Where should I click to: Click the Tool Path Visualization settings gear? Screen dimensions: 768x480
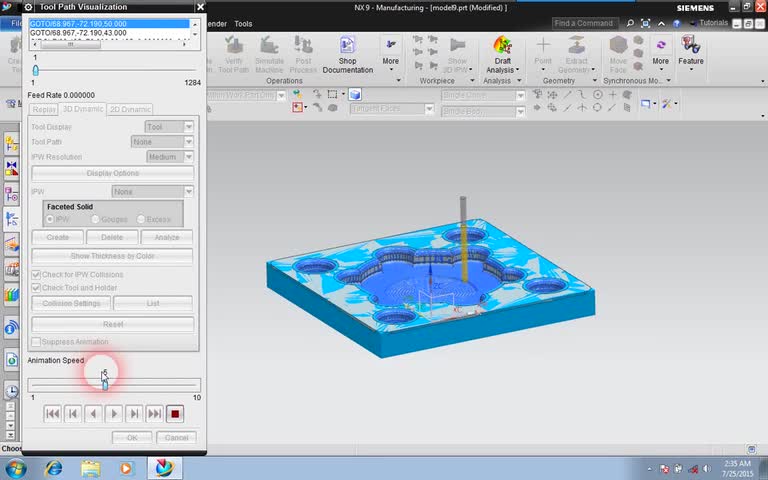pos(28,7)
